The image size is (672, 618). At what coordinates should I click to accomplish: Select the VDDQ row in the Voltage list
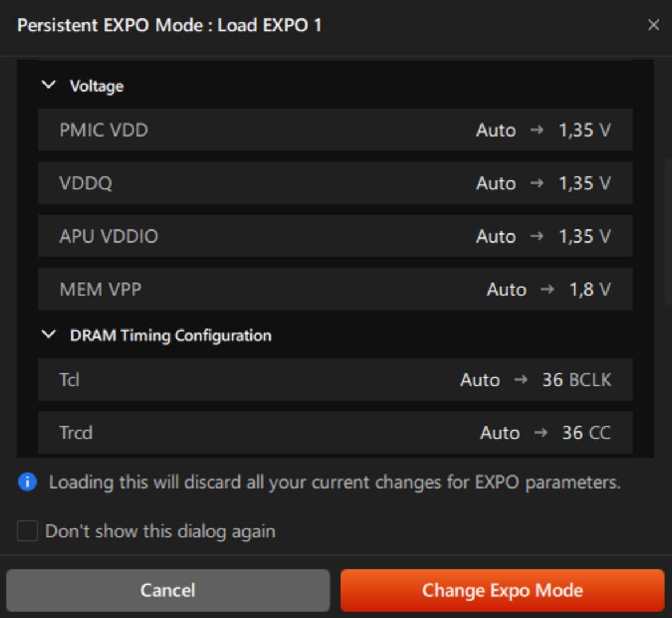335,183
